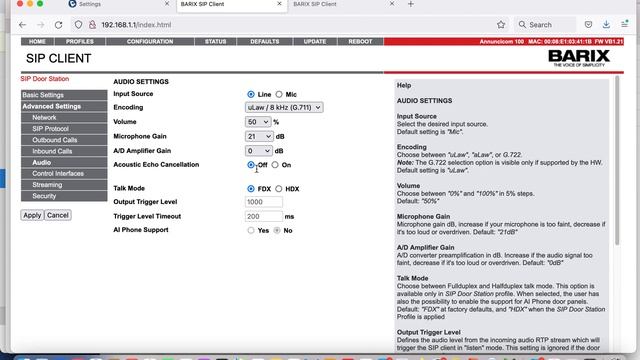
Task: Go to Outbound Calls settings
Action: [64, 140]
